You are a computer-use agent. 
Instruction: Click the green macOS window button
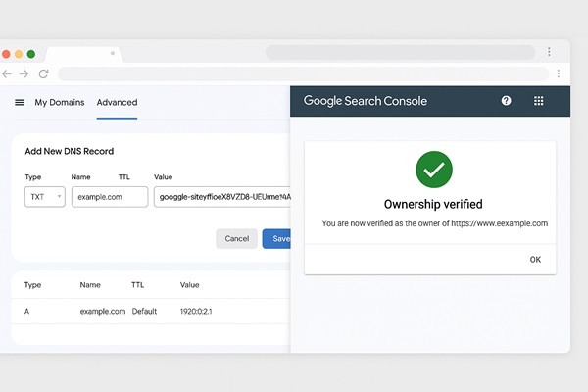31,53
